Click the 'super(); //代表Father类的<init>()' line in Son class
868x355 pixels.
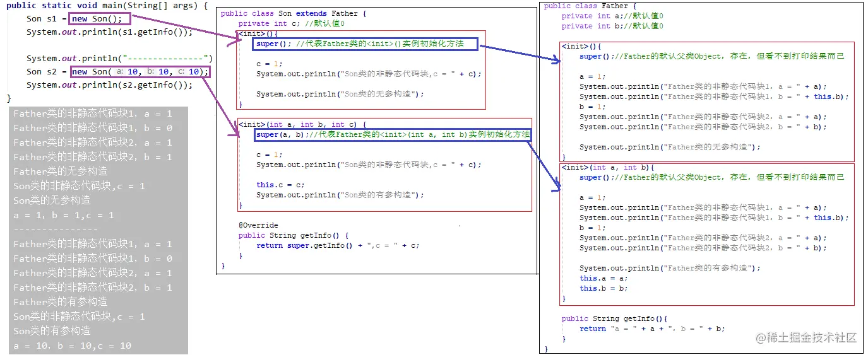[360, 44]
